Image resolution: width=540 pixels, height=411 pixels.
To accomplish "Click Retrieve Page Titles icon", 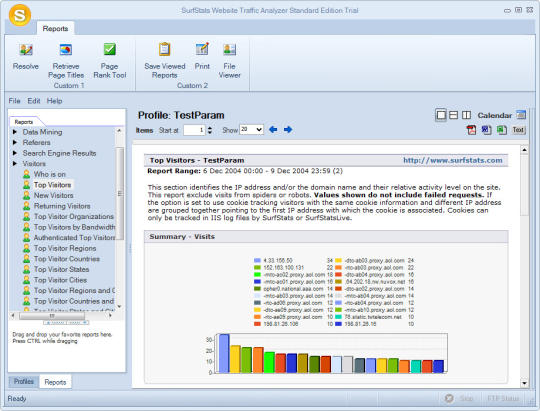I will pos(66,50).
